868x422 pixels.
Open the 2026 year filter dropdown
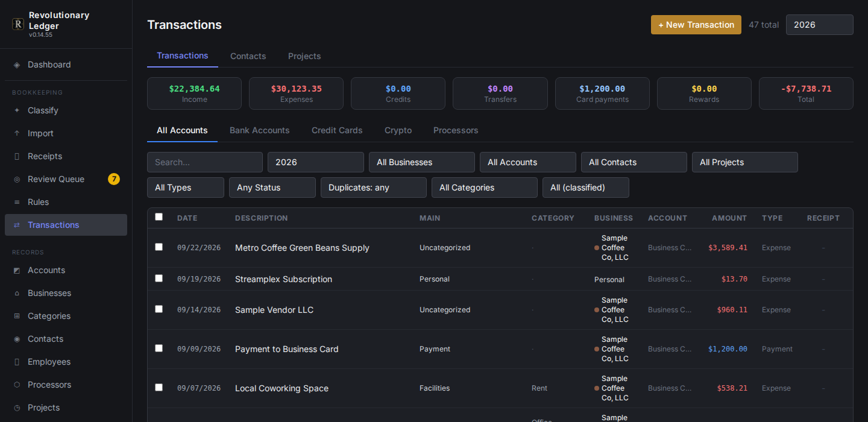(x=316, y=162)
